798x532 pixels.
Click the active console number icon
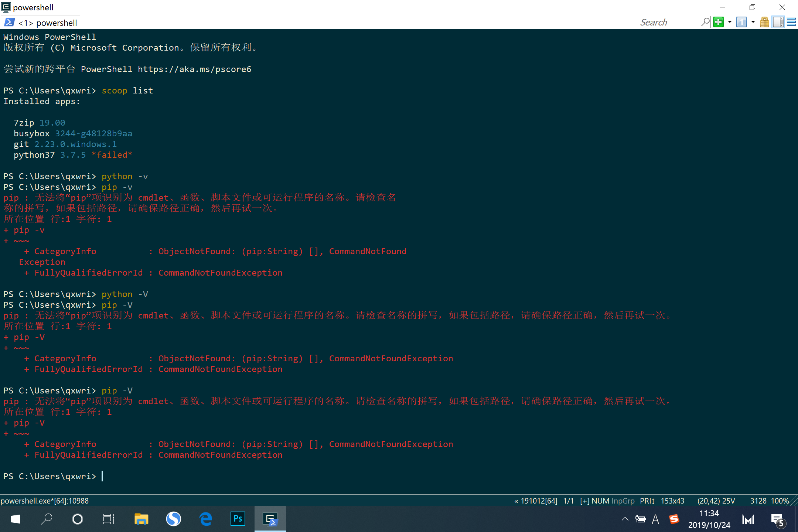741,22
